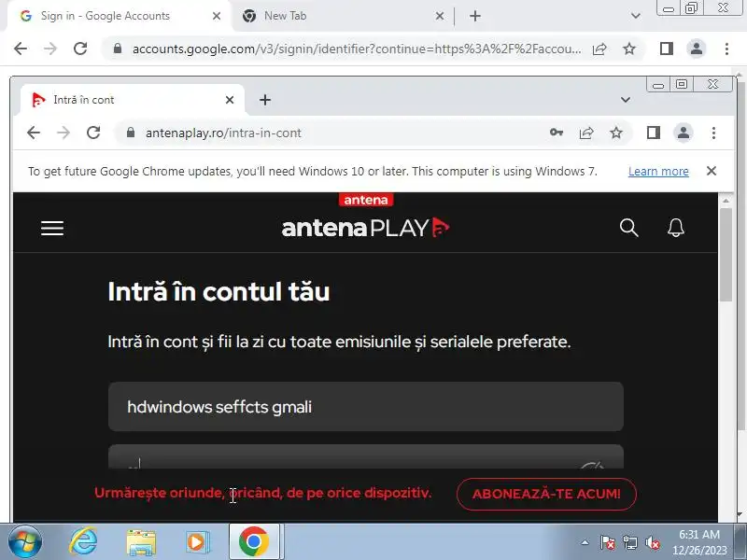The width and height of the screenshot is (747, 560).
Task: Switch to the New Tab tab
Action: click(342, 16)
